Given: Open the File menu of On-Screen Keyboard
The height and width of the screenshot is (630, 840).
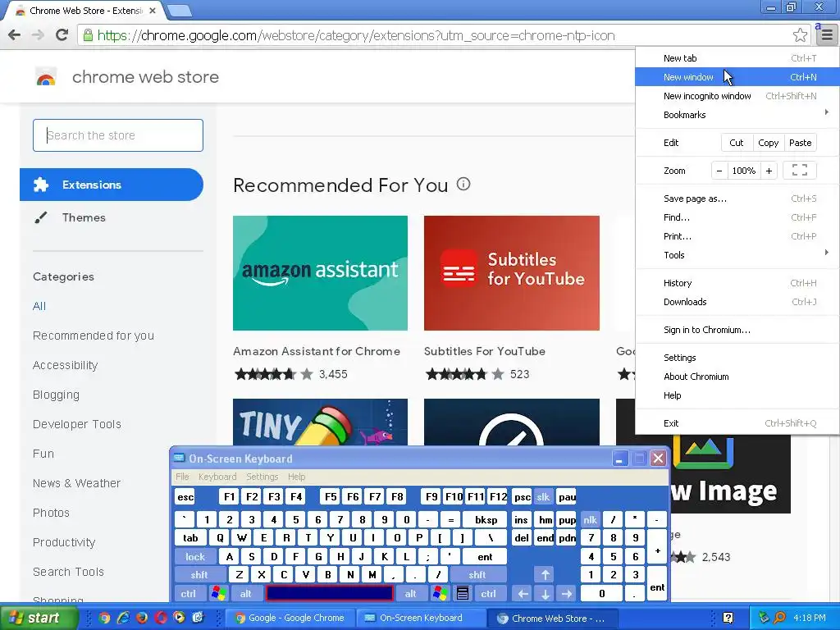Looking at the screenshot, I should [182, 477].
